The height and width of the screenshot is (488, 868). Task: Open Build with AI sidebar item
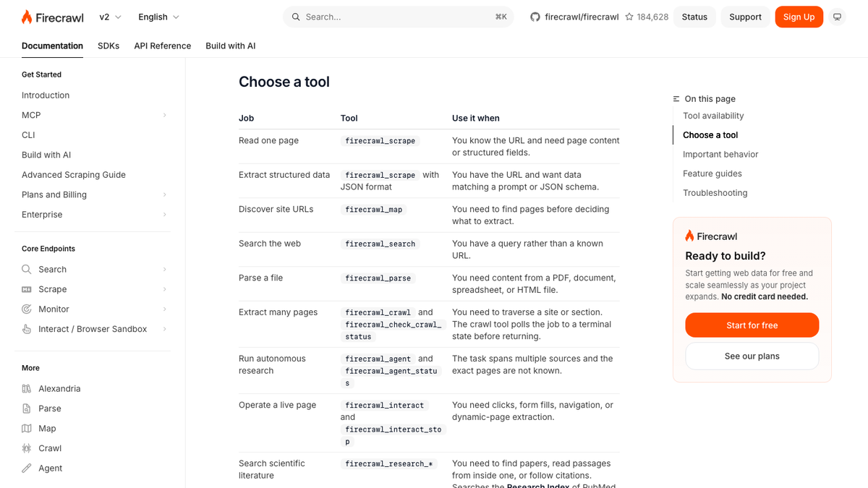pyautogui.click(x=46, y=155)
